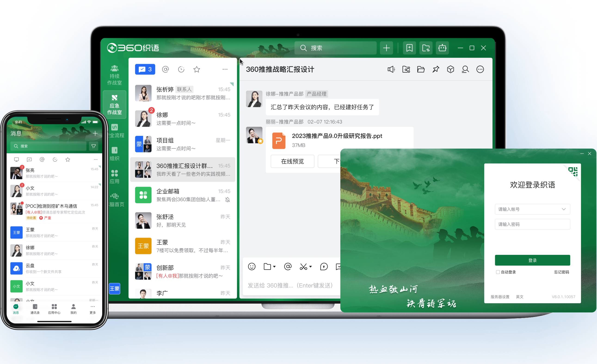Open the 项目组 group conversation
The height and width of the screenshot is (364, 597).
[x=183, y=144]
